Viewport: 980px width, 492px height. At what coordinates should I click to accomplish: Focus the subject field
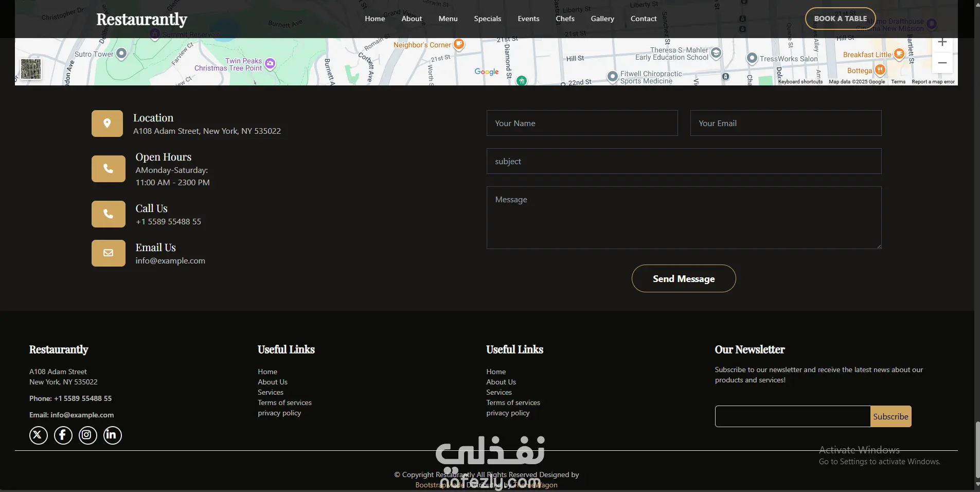pos(684,161)
